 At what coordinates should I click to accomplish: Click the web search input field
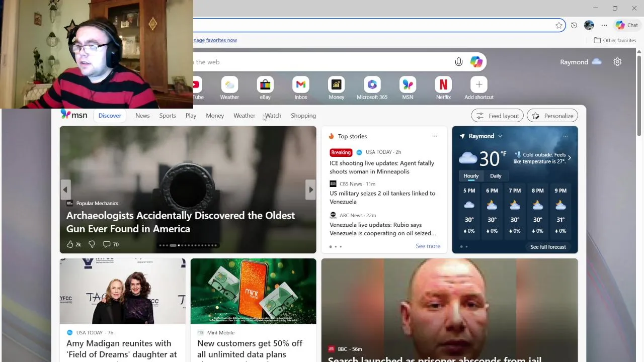coord(322,62)
